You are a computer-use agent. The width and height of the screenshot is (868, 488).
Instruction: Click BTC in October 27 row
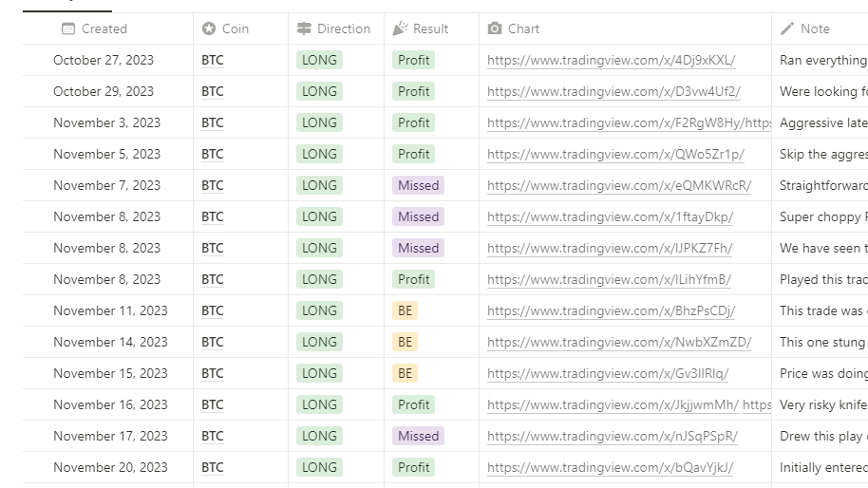coord(213,61)
